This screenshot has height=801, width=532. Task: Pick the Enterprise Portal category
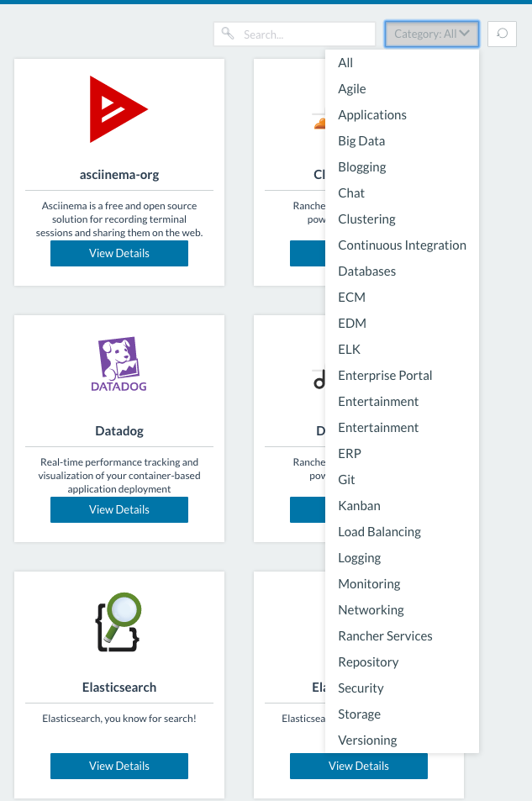[385, 376]
